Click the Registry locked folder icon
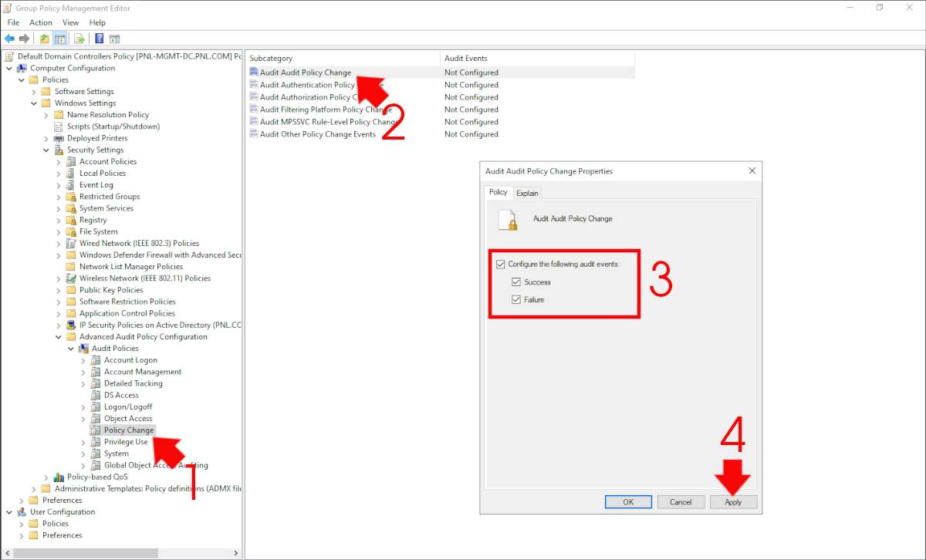 click(x=72, y=220)
